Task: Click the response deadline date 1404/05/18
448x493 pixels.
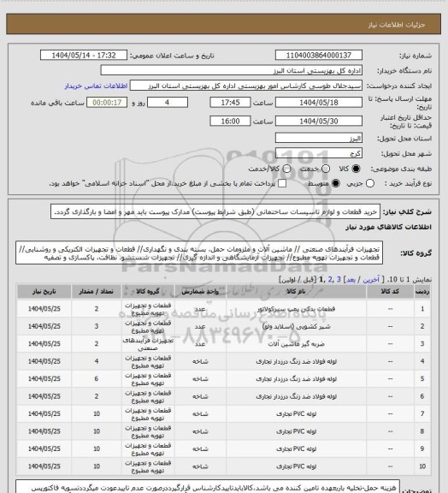Action: (x=319, y=103)
